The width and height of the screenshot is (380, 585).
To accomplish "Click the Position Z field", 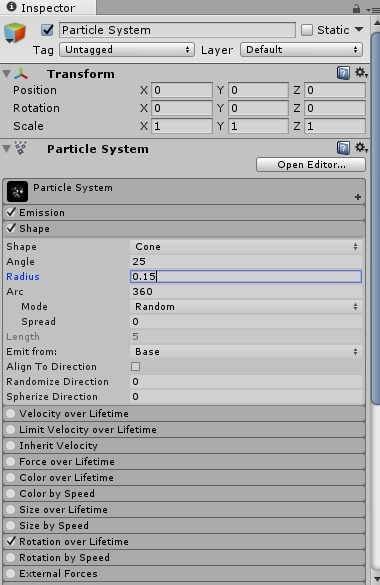I will click(x=335, y=90).
